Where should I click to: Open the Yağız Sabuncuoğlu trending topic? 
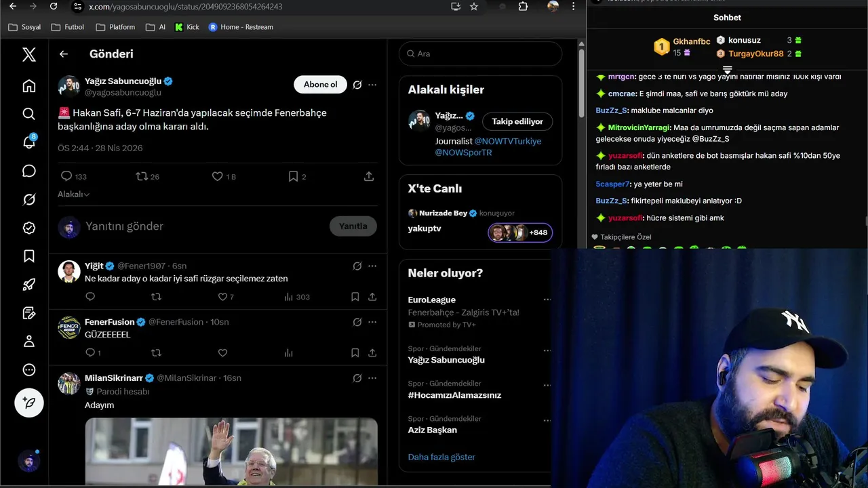[x=446, y=360]
